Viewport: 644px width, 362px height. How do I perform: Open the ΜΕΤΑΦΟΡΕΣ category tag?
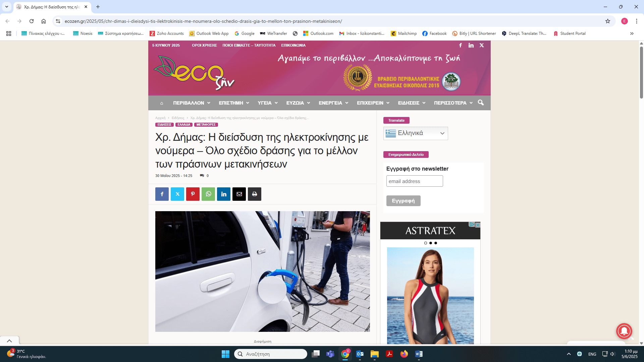(x=206, y=125)
